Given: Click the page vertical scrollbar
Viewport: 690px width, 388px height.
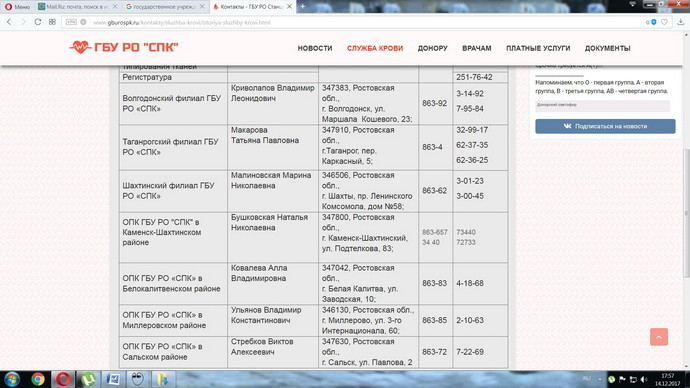Looking at the screenshot, I should (x=686, y=213).
